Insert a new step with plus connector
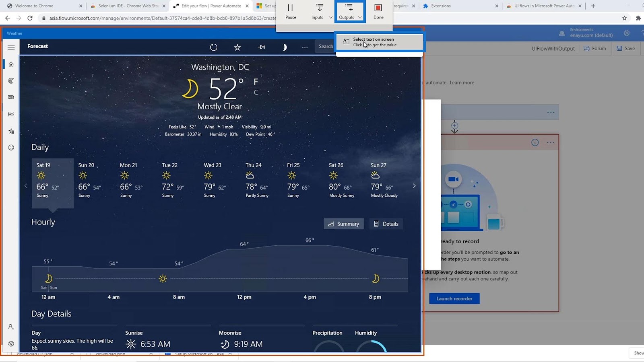 [454, 126]
